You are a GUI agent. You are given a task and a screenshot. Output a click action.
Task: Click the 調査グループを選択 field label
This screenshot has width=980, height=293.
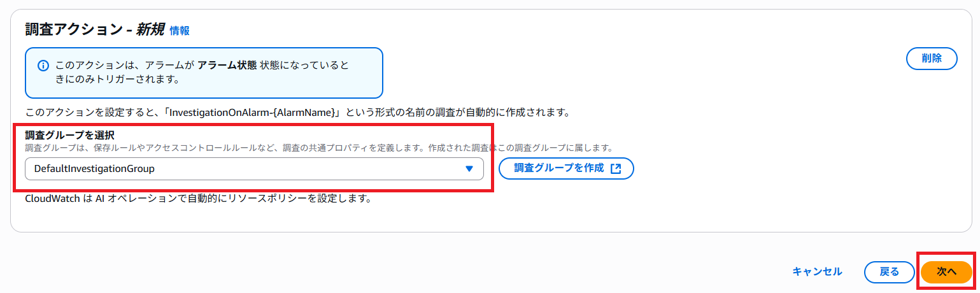click(x=69, y=135)
